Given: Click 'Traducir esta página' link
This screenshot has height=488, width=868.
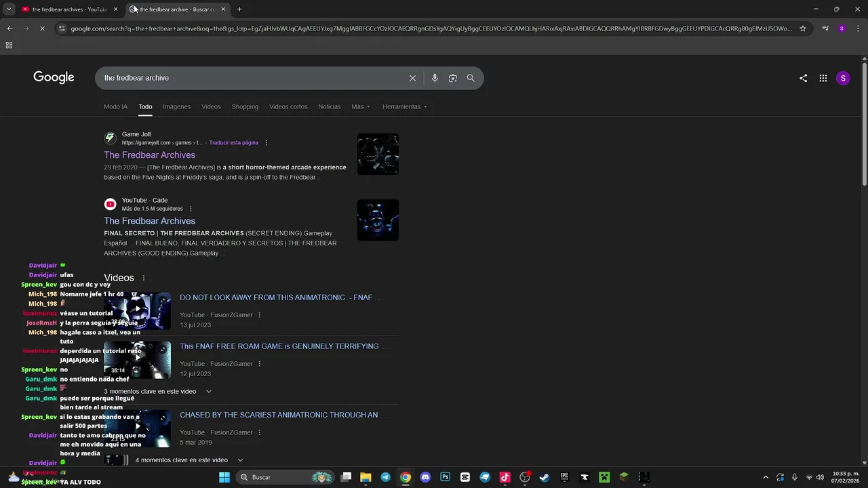Looking at the screenshot, I should (x=234, y=143).
